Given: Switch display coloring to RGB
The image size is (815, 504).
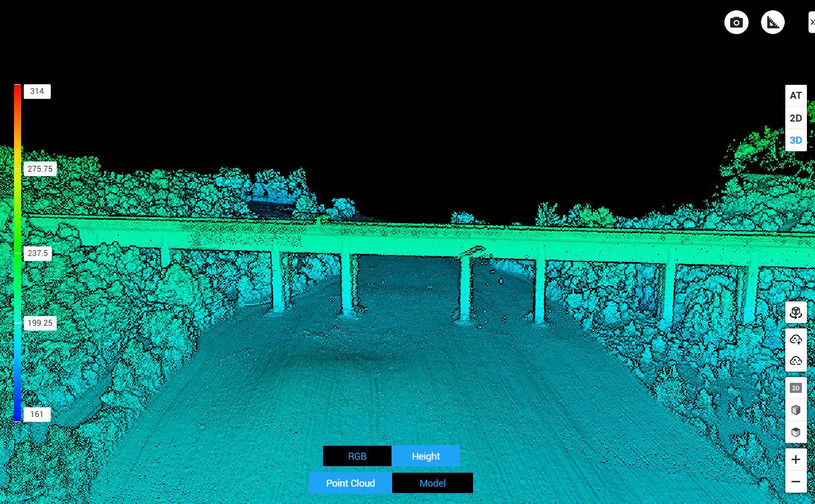Looking at the screenshot, I should coord(357,456).
